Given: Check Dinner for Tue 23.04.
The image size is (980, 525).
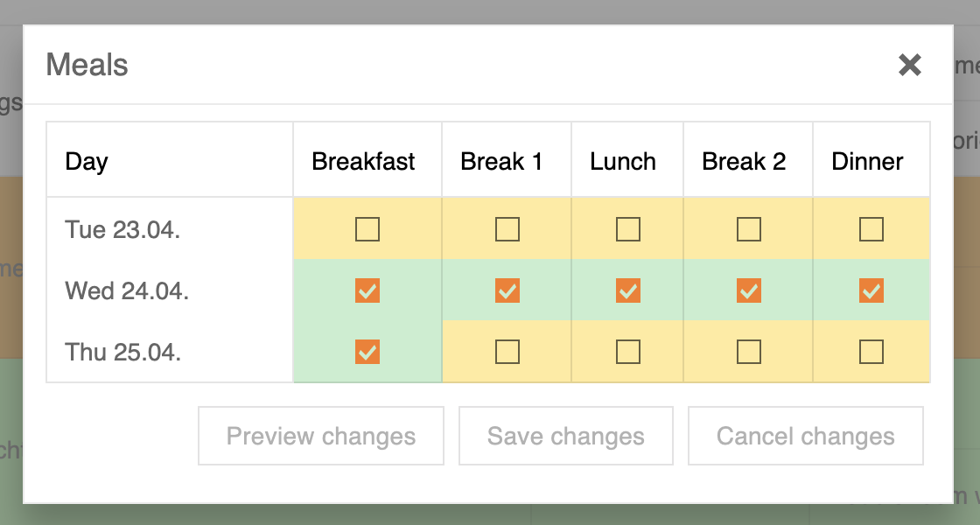Looking at the screenshot, I should [x=871, y=229].
